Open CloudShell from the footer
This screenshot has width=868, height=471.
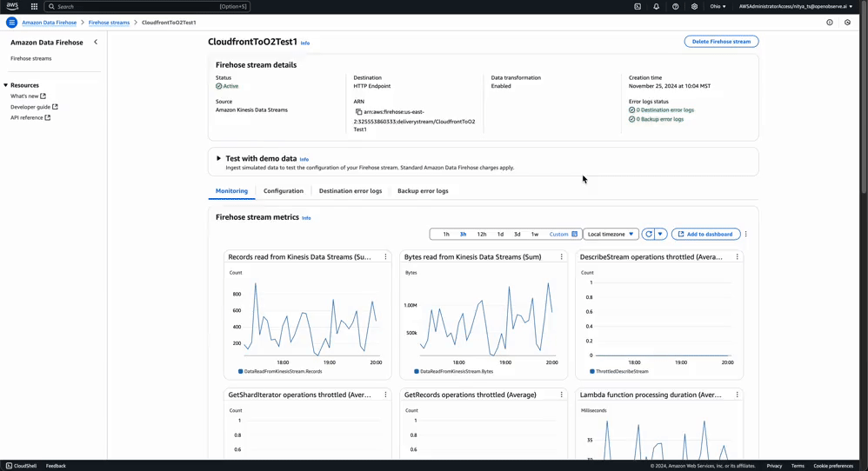pyautogui.click(x=21, y=466)
